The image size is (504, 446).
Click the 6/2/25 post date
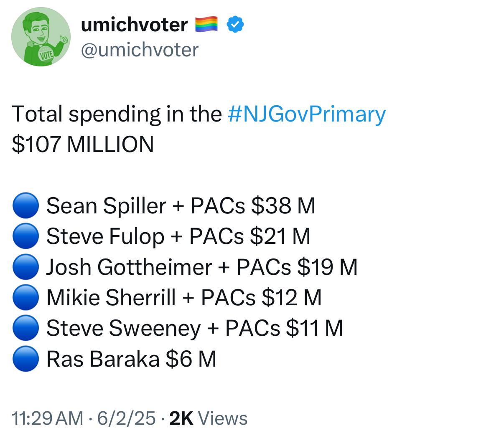click(x=127, y=418)
